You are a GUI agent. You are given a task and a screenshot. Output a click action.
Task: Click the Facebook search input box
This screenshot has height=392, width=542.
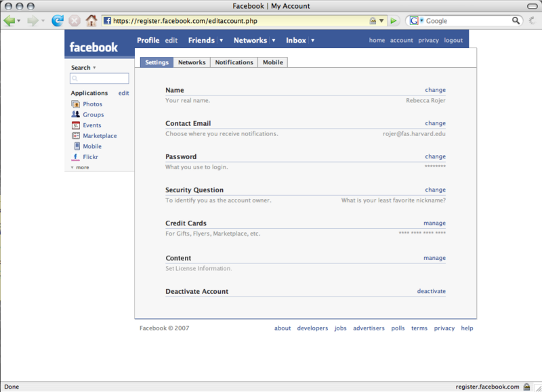pos(100,79)
